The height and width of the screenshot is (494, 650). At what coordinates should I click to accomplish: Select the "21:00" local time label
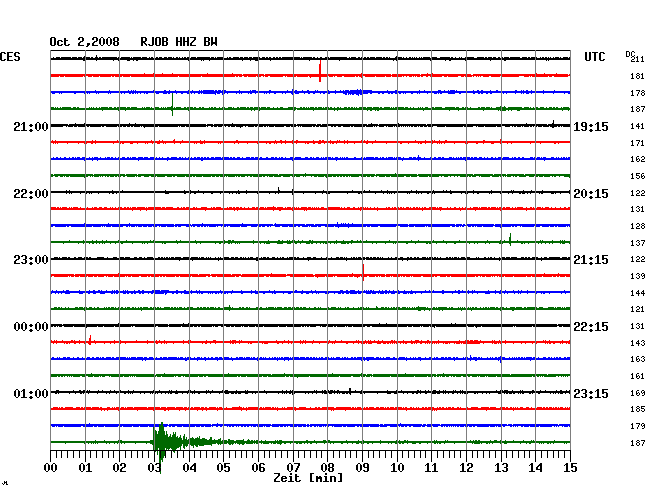point(31,127)
